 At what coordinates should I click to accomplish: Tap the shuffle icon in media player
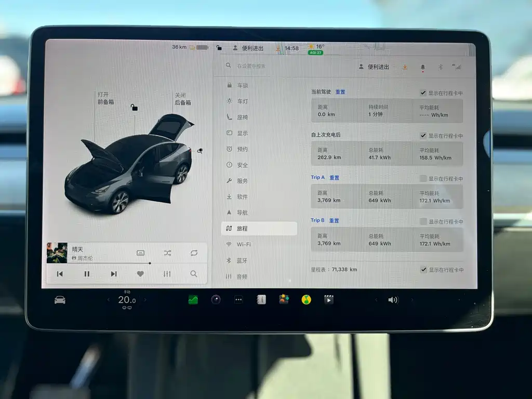point(167,253)
